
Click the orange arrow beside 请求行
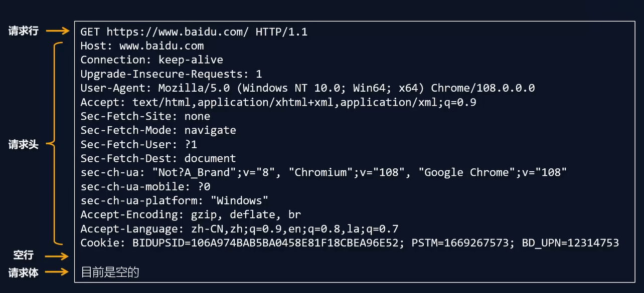(58, 31)
